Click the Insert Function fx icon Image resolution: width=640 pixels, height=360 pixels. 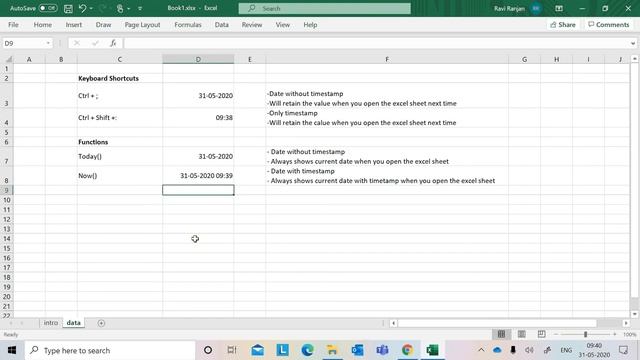113,43
